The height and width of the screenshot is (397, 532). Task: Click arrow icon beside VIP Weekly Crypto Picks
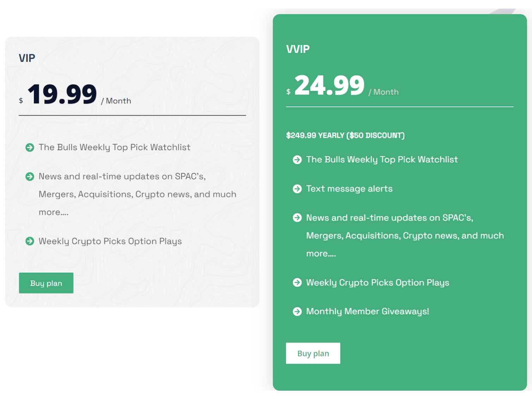30,241
